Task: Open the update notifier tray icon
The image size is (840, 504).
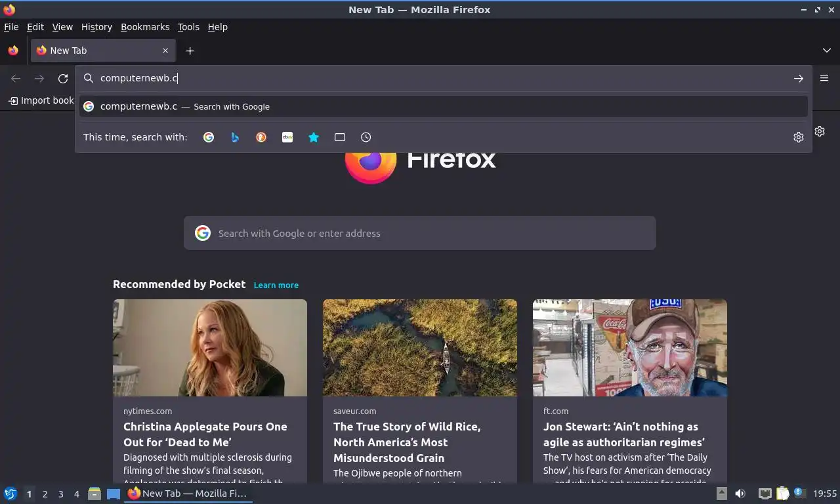Action: (x=799, y=492)
